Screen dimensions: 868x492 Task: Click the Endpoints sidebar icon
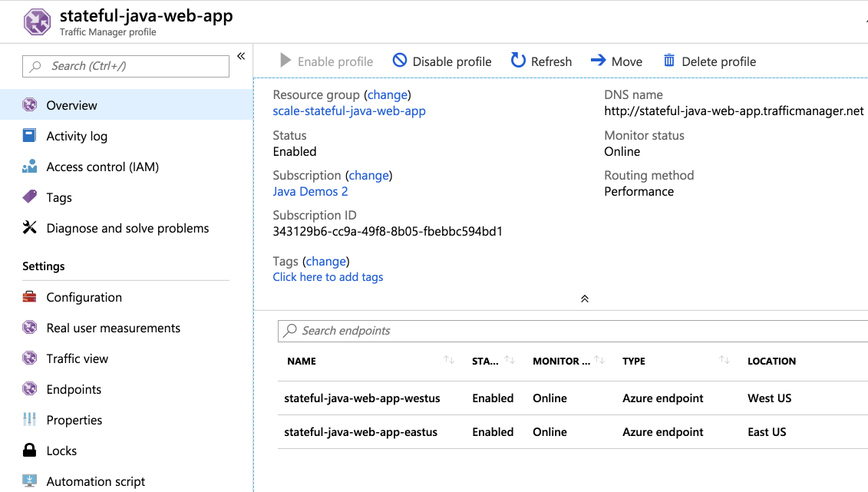pyautogui.click(x=30, y=389)
